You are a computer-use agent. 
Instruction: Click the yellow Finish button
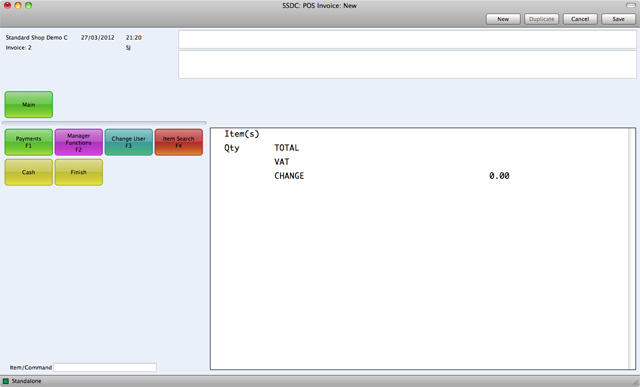click(79, 172)
